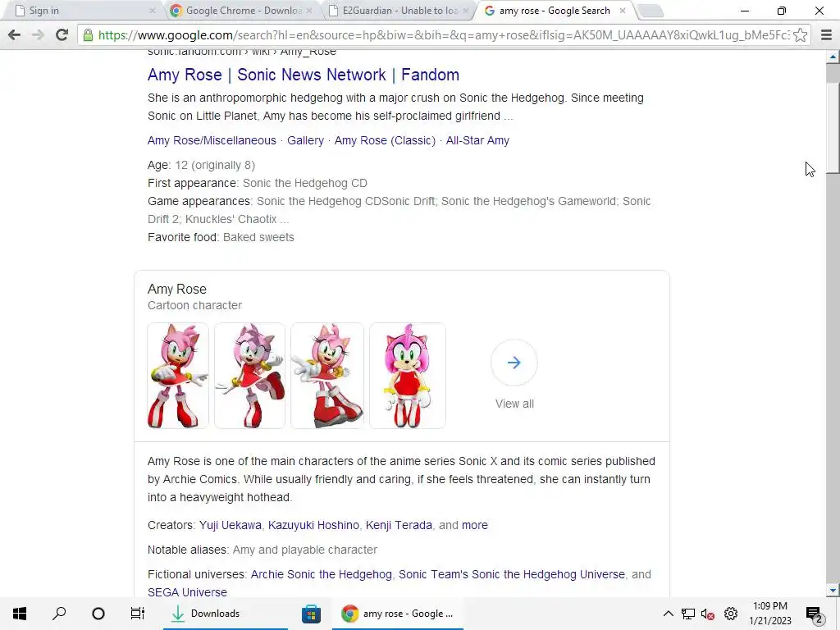Reload the page with the refresh icon
This screenshot has width=840, height=630.
pos(62,35)
